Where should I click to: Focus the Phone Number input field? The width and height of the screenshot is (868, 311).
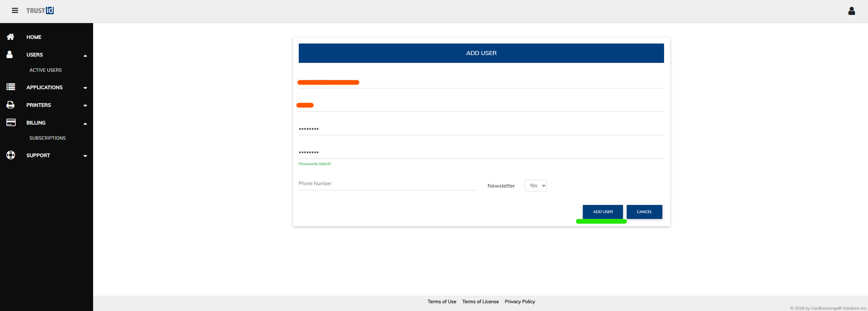(x=387, y=184)
